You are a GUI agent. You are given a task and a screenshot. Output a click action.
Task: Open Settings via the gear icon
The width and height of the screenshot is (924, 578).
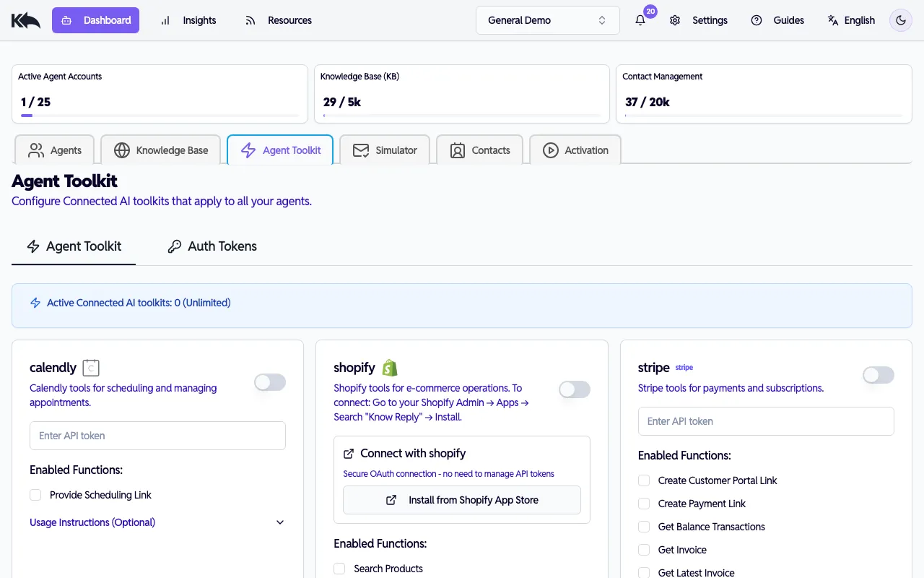click(x=675, y=20)
